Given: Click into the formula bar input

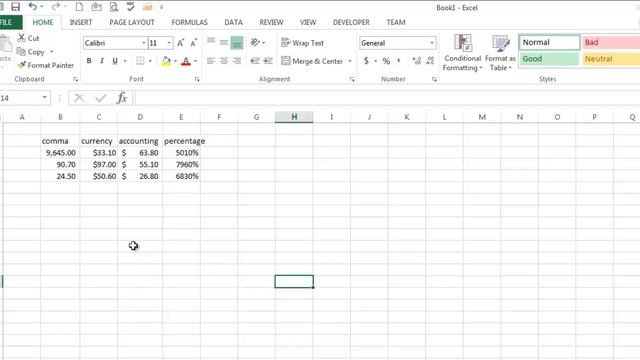Looking at the screenshot, I should pos(387,98).
